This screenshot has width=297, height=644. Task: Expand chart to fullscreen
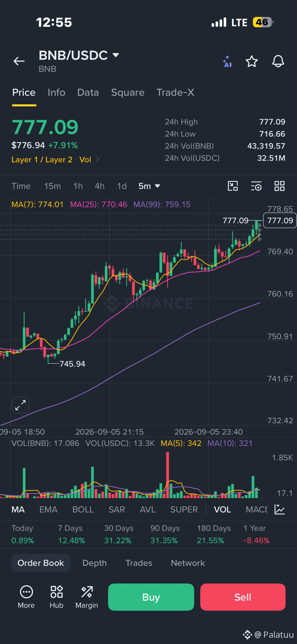(20, 405)
